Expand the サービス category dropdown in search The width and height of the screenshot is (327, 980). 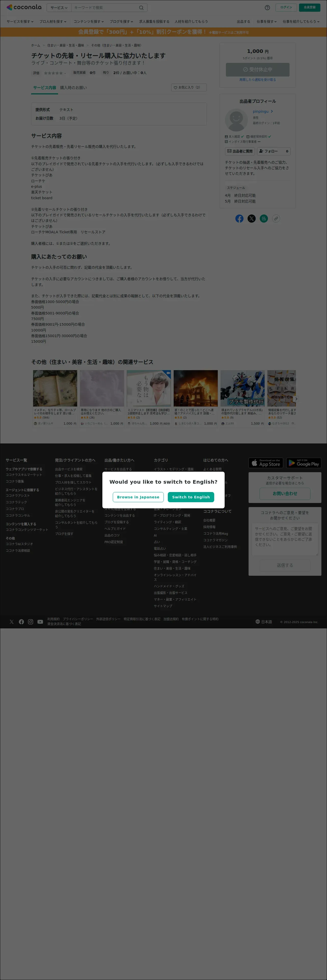pos(59,8)
